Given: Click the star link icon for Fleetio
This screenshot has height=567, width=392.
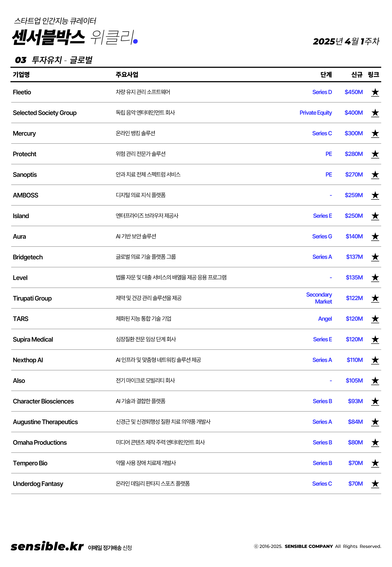Looking at the screenshot, I should coord(375,92).
